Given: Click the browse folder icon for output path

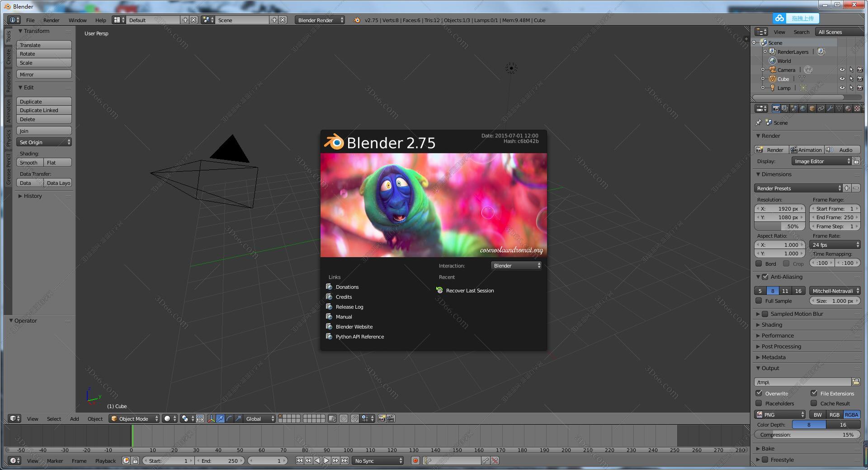Looking at the screenshot, I should click(x=855, y=382).
